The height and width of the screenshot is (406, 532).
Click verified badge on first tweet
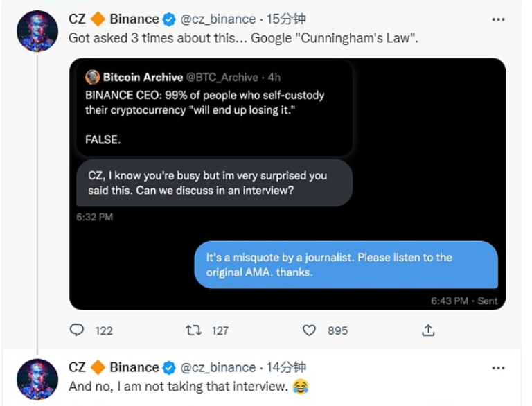pos(170,19)
